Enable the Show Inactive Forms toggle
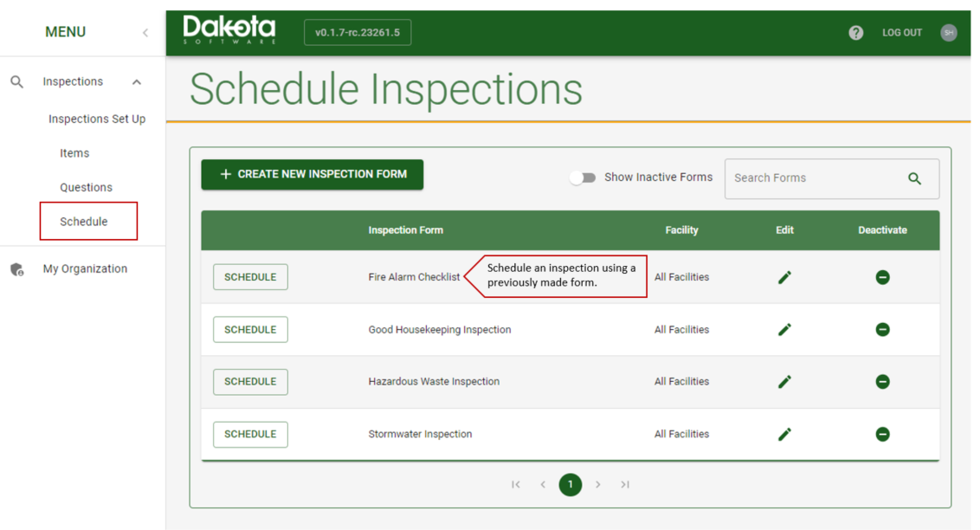The image size is (980, 530). click(x=583, y=177)
